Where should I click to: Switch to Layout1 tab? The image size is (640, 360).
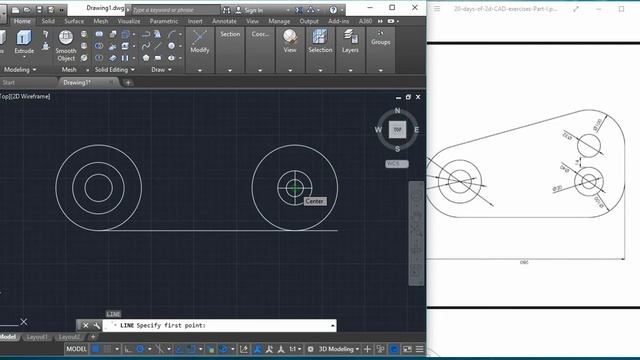[37, 337]
